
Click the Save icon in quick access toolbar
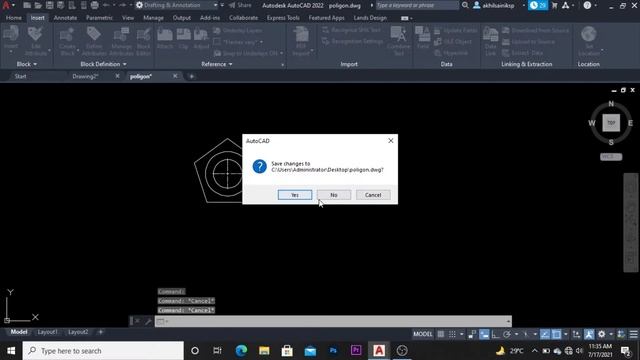click(49, 5)
